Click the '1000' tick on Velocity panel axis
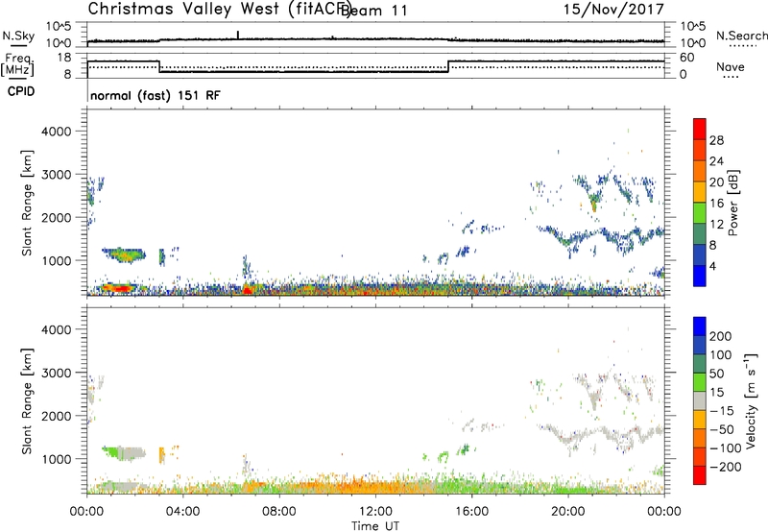Screen dimensions: 768x532 [57, 459]
